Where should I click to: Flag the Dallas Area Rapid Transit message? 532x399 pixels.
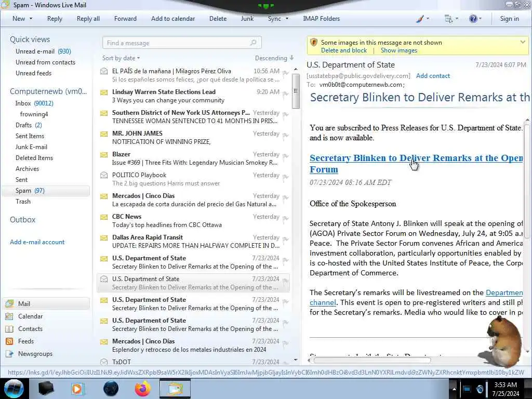click(x=286, y=239)
